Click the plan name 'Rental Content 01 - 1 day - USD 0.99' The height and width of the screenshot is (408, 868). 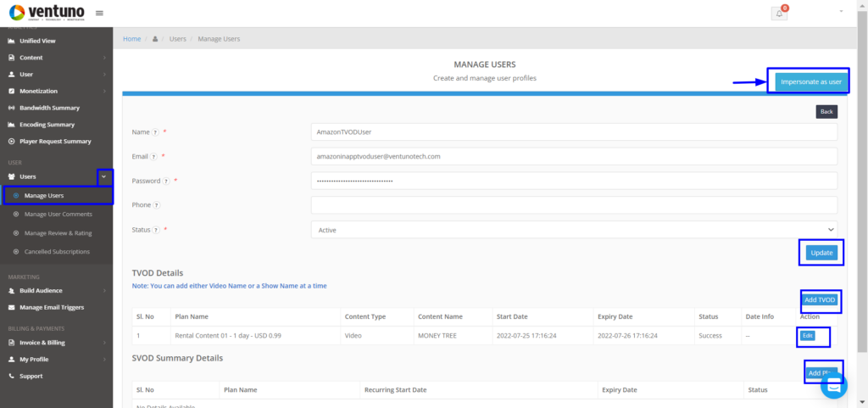pyautogui.click(x=229, y=336)
